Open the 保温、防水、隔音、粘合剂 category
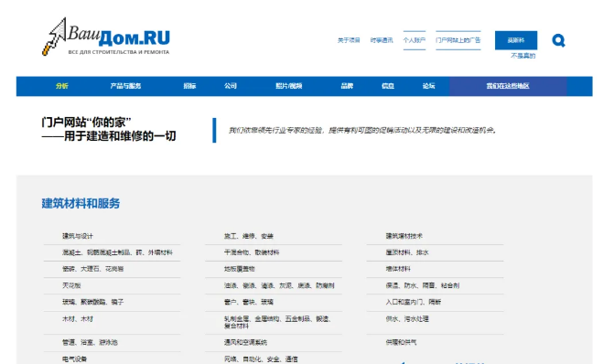Screen dimensions: 603x364 (x=423, y=285)
